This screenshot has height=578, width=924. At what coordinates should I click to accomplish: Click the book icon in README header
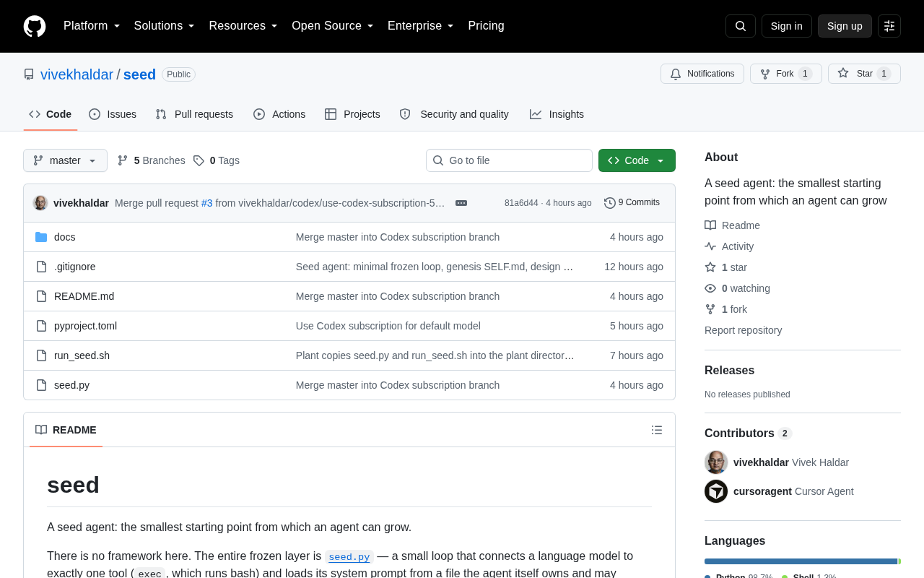(x=41, y=430)
